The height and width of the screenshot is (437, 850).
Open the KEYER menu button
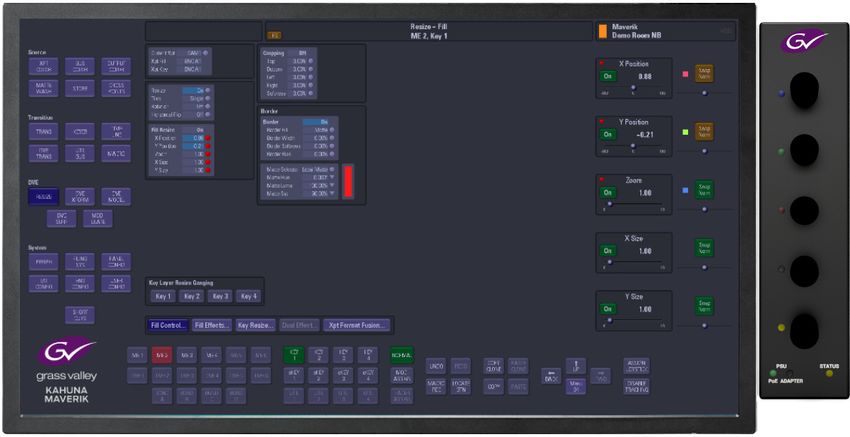80,132
